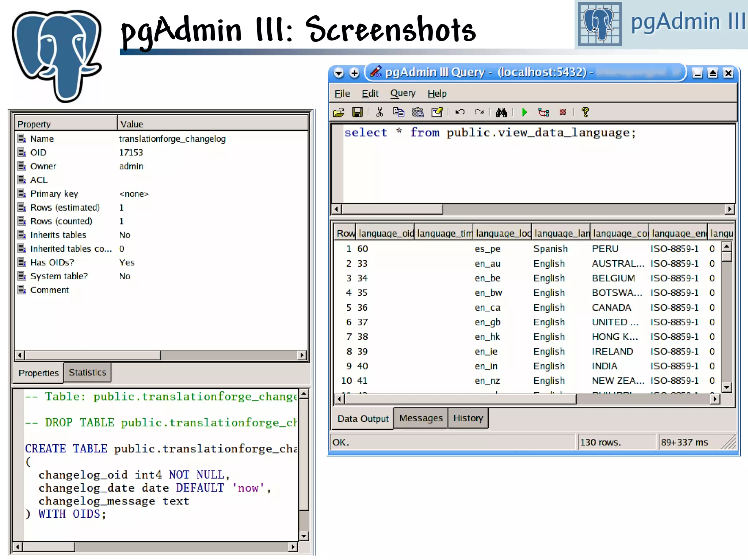Select the Owner value admin
This screenshot has height=560, width=748.
pyautogui.click(x=131, y=166)
